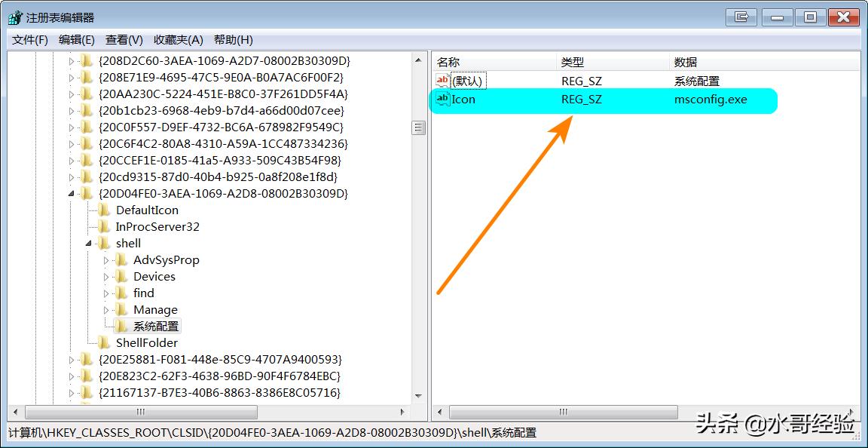
Task: Expand the find key
Action: pos(106,293)
